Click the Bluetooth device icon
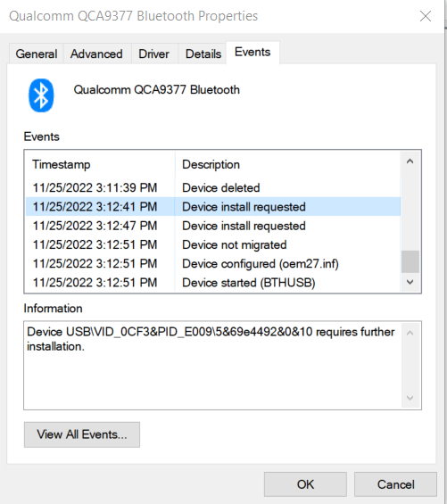The width and height of the screenshot is (447, 504). [x=41, y=95]
